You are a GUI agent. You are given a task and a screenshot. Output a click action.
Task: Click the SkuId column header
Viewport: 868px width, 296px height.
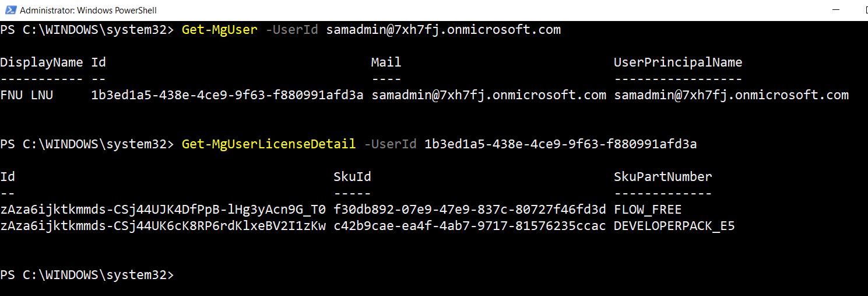(352, 177)
